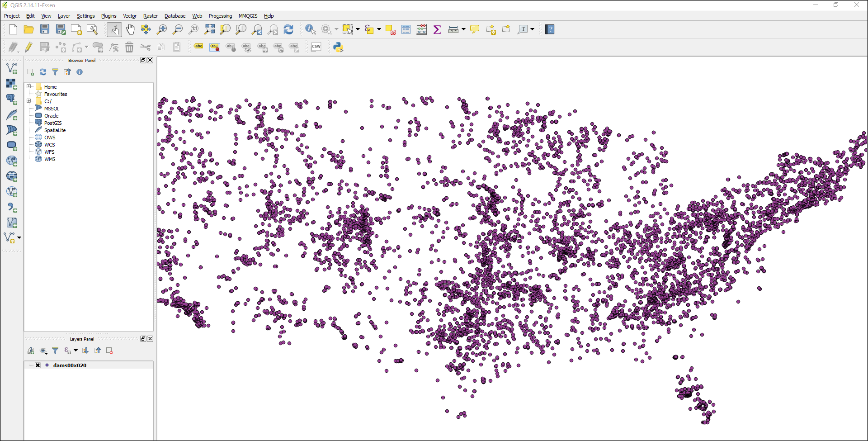
Task: Click the Save Project icon
Action: [45, 30]
